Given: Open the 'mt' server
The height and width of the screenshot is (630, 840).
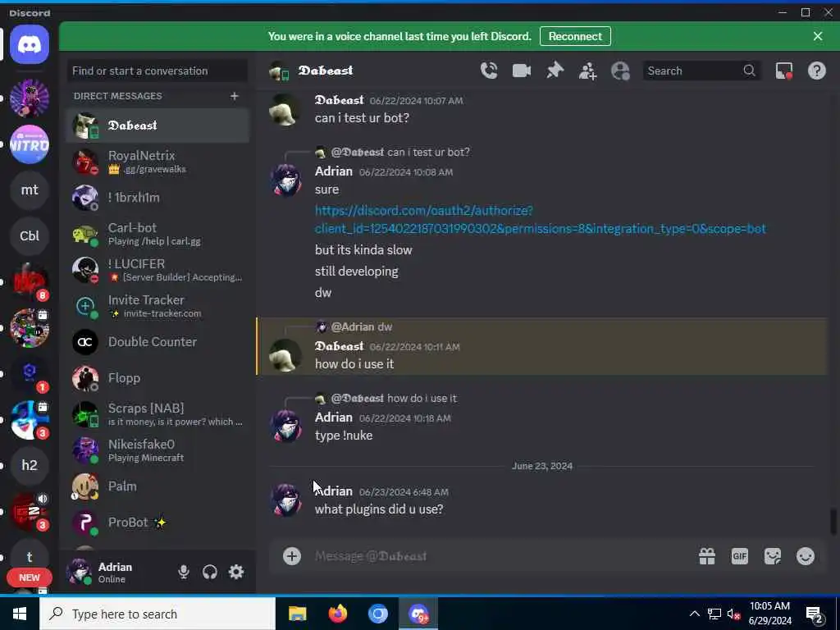Looking at the screenshot, I should pos(30,190).
